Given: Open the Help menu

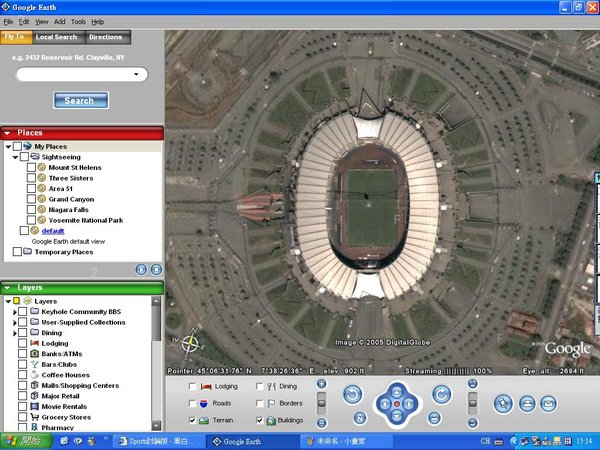Looking at the screenshot, I should [98, 22].
